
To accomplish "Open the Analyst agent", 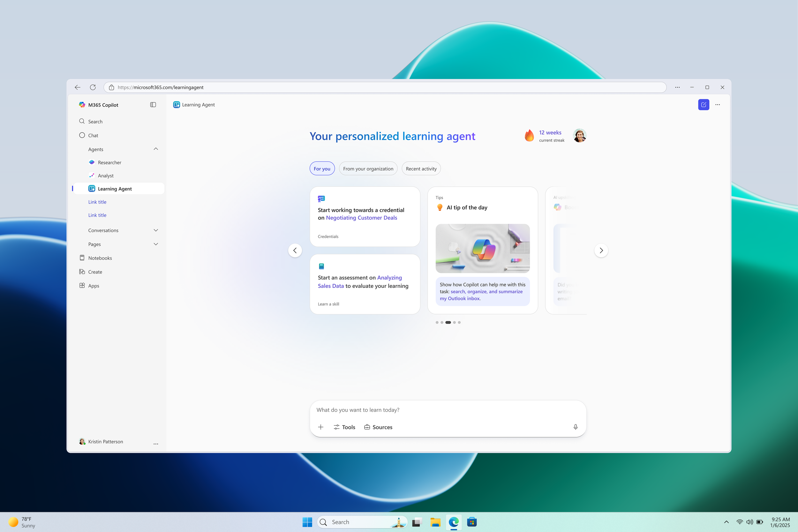I will 106,176.
